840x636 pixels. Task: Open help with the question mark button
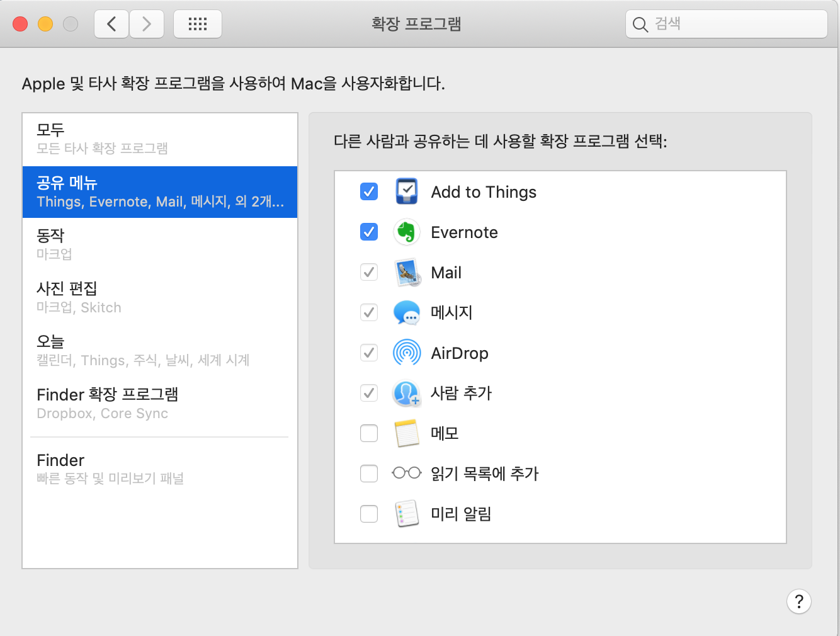tap(799, 601)
